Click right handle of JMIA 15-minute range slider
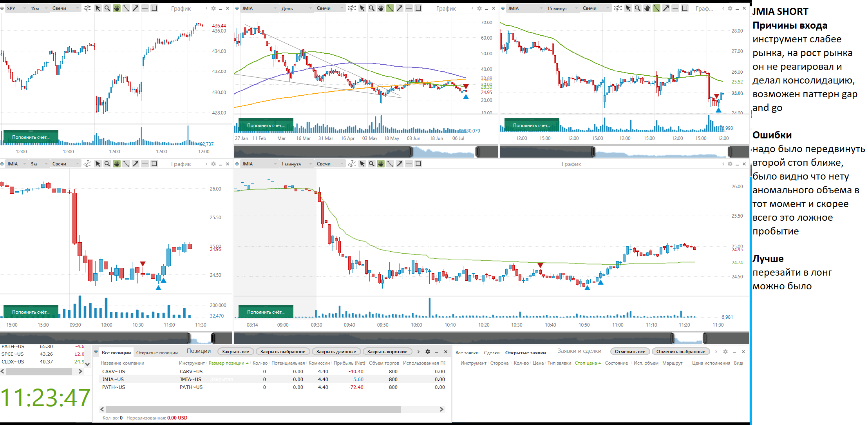Screen dimensions: 868x425 [729, 151]
